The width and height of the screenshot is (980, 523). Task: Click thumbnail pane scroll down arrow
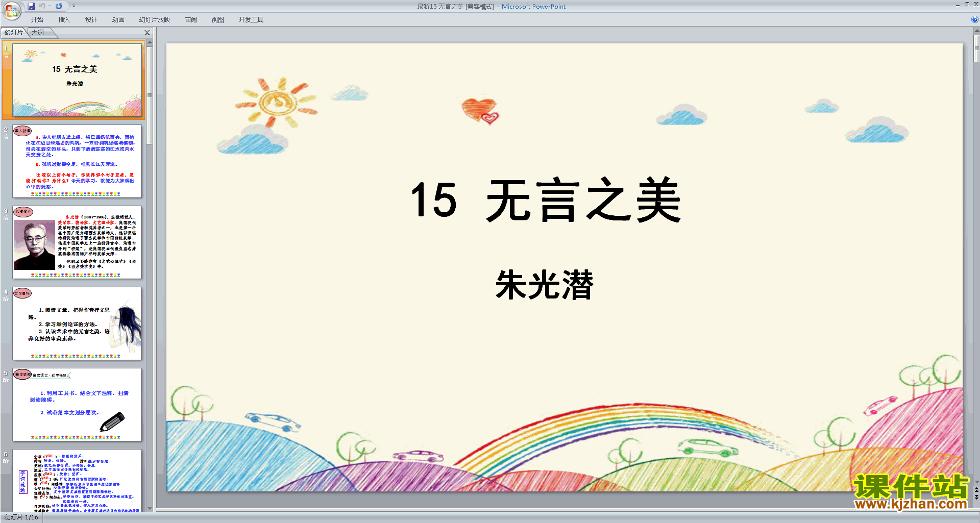click(150, 508)
